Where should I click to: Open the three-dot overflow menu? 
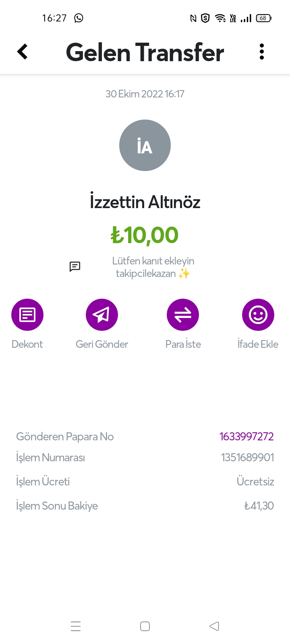click(262, 52)
